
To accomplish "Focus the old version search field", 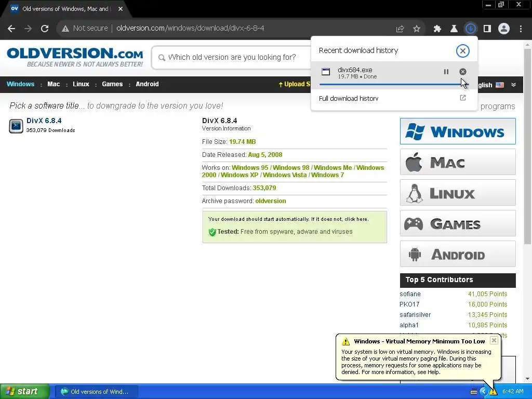I will point(232,57).
